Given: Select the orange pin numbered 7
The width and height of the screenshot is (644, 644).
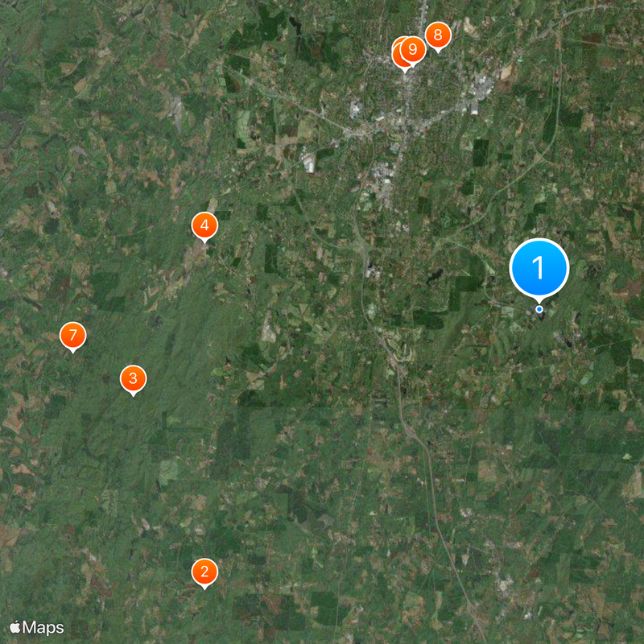Looking at the screenshot, I should pyautogui.click(x=73, y=335).
